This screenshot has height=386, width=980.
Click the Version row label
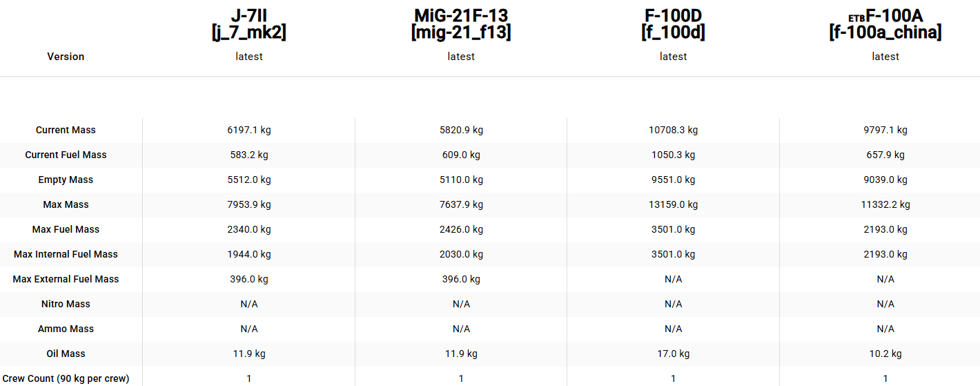coord(66,57)
